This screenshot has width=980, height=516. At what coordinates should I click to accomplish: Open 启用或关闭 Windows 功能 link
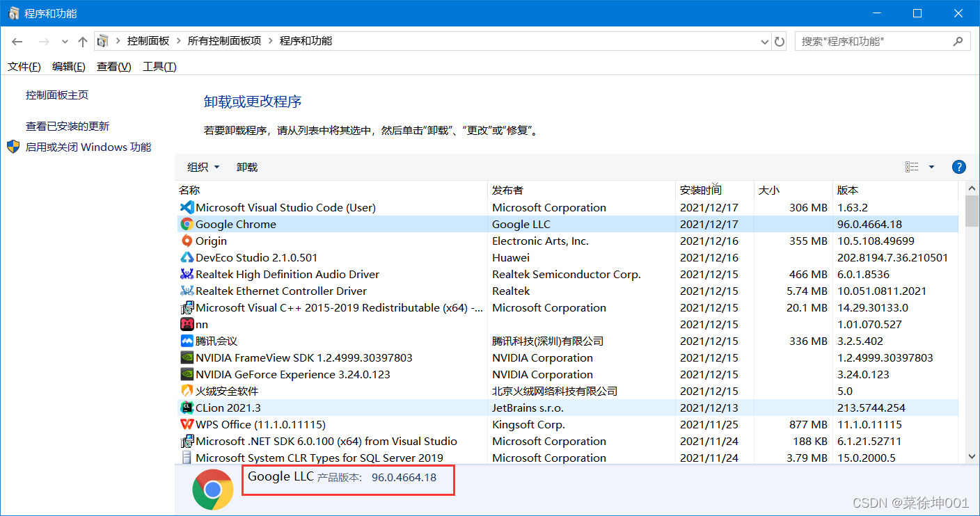coord(88,147)
